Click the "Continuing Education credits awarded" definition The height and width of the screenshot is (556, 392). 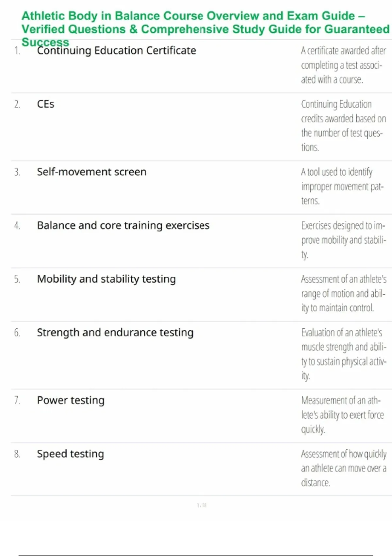tap(343, 126)
